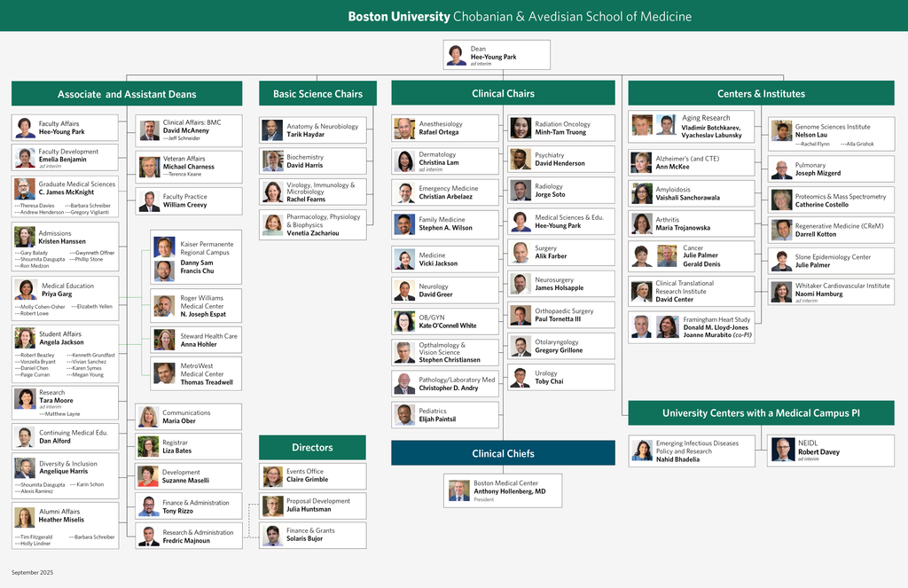This screenshot has width=908, height=588.
Task: Open the Kaiser Permanente Regional Campus entry
Action: point(207,247)
